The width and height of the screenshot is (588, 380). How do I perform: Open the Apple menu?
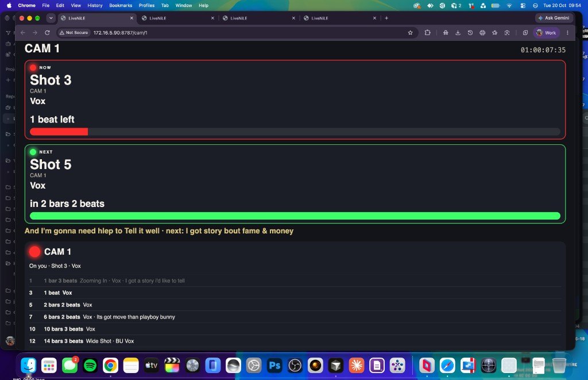coord(9,6)
